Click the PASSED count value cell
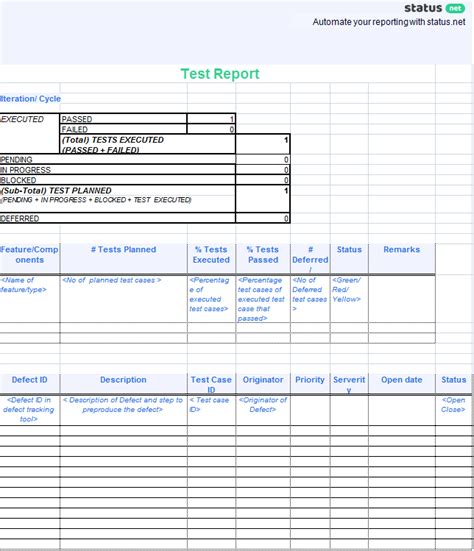474x551 pixels. point(211,118)
